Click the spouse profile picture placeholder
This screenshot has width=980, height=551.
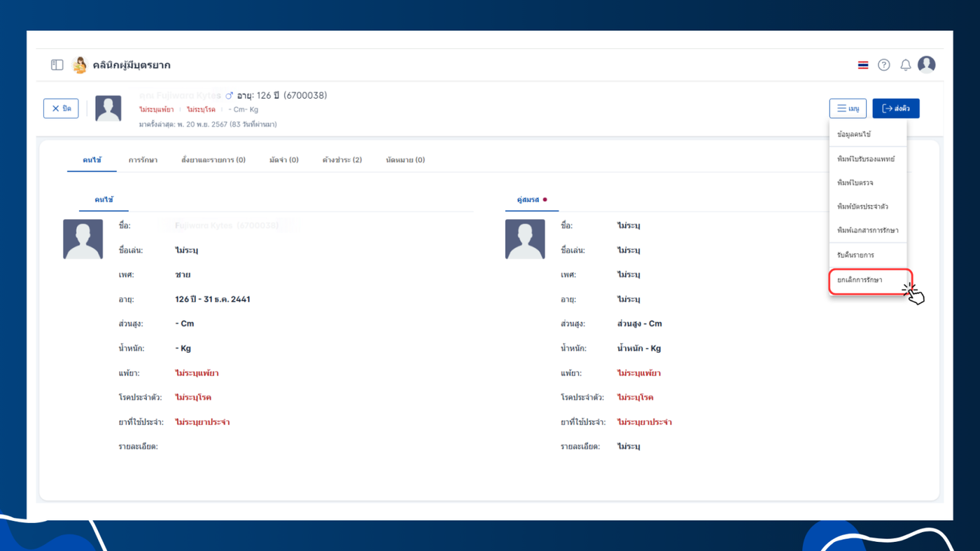tap(525, 239)
